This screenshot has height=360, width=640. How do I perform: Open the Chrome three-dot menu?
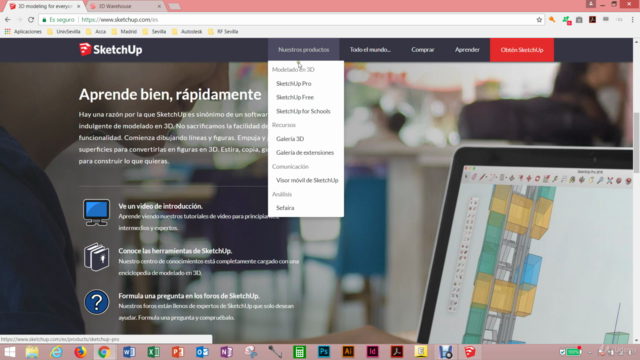coord(632,20)
